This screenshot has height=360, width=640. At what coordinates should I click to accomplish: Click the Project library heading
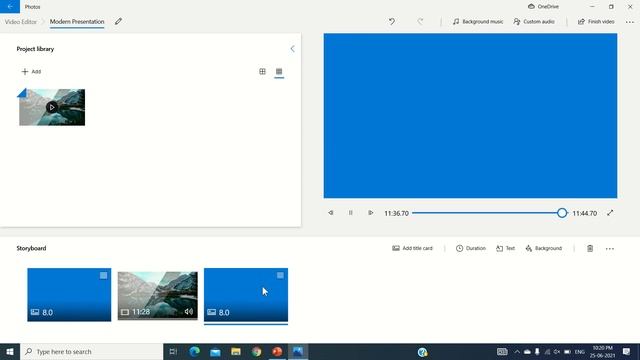click(x=35, y=49)
